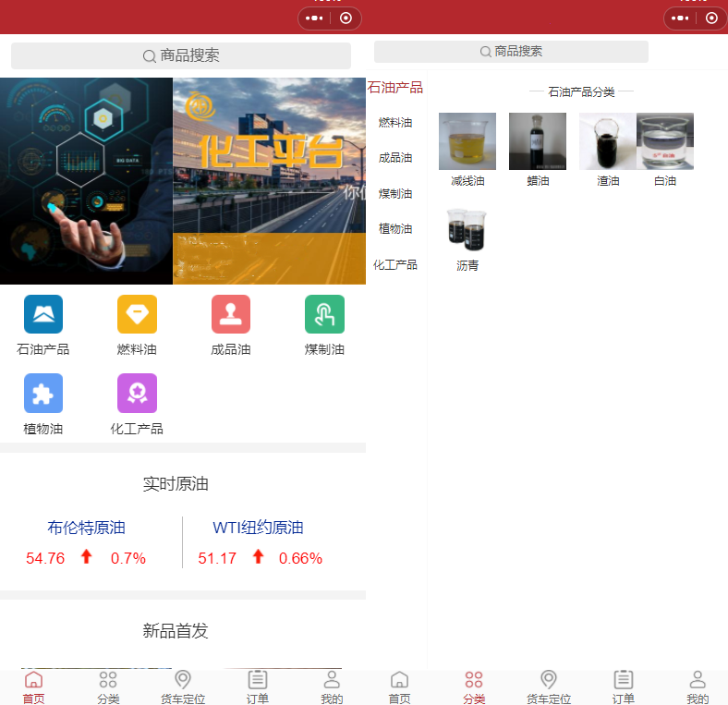This screenshot has width=728, height=705.
Task: Click the 新品首发 section heading
Action: (176, 631)
